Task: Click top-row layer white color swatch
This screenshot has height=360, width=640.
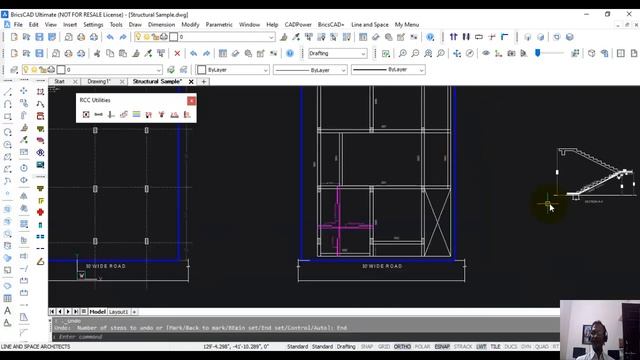Action: 173,37
